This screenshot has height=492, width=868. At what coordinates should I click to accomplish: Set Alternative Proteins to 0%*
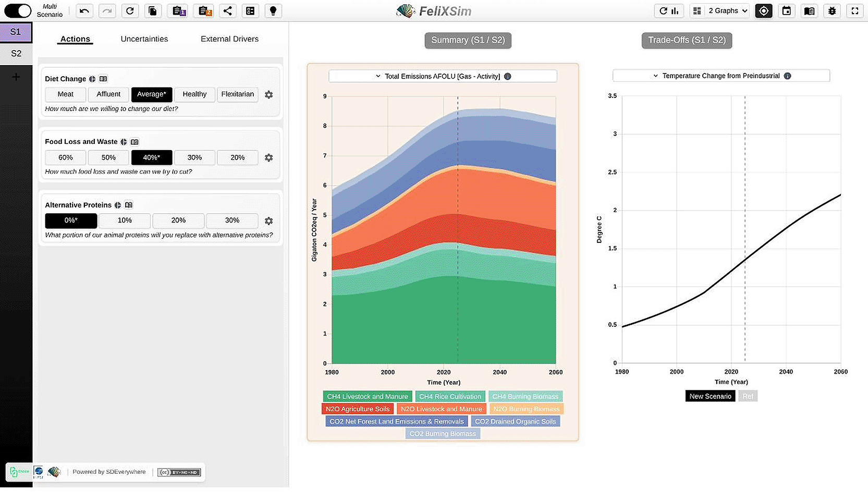[x=71, y=220]
